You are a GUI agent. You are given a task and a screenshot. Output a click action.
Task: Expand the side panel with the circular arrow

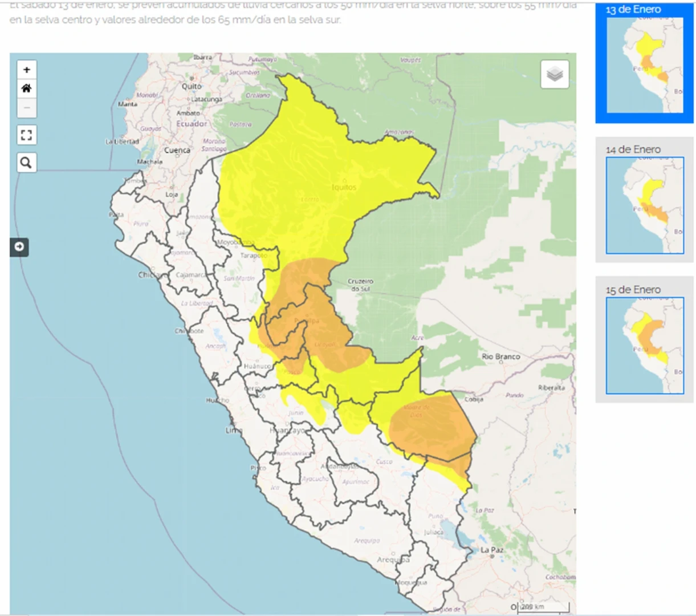tap(19, 248)
